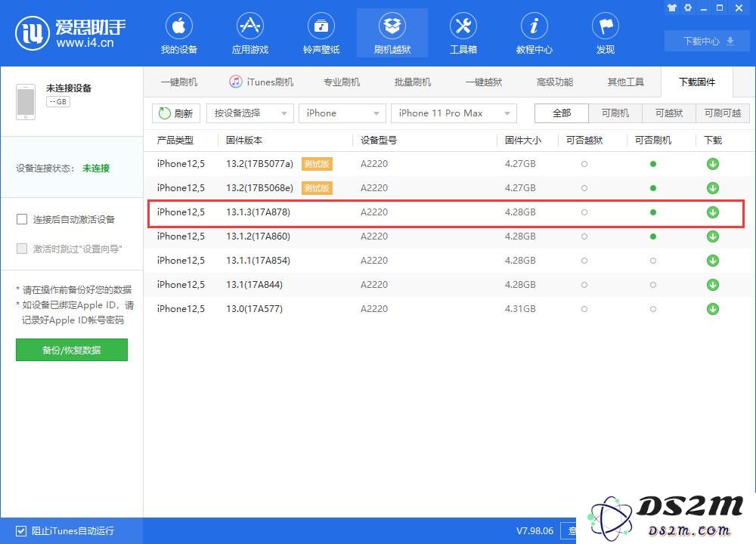The height and width of the screenshot is (544, 756).
Task: Uncheck 阻止iTunes自动运行 checkbox
Action: pos(20,531)
